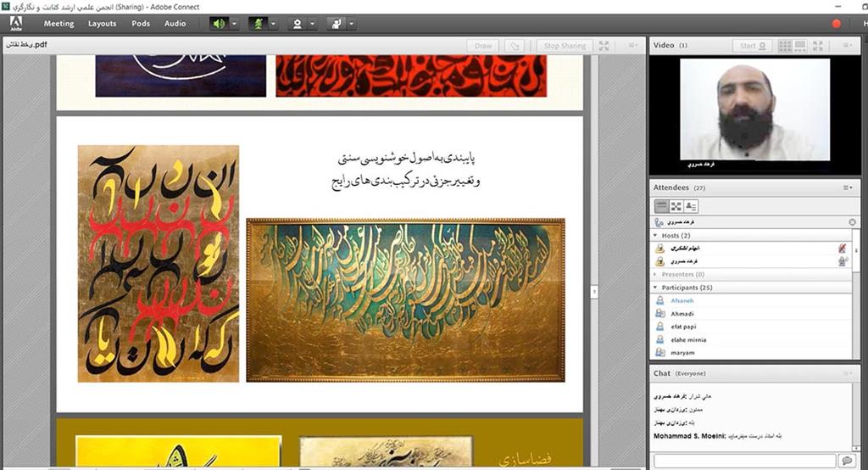Select the breakout room view icon
Screen dimensions: 868x470
tap(676, 206)
